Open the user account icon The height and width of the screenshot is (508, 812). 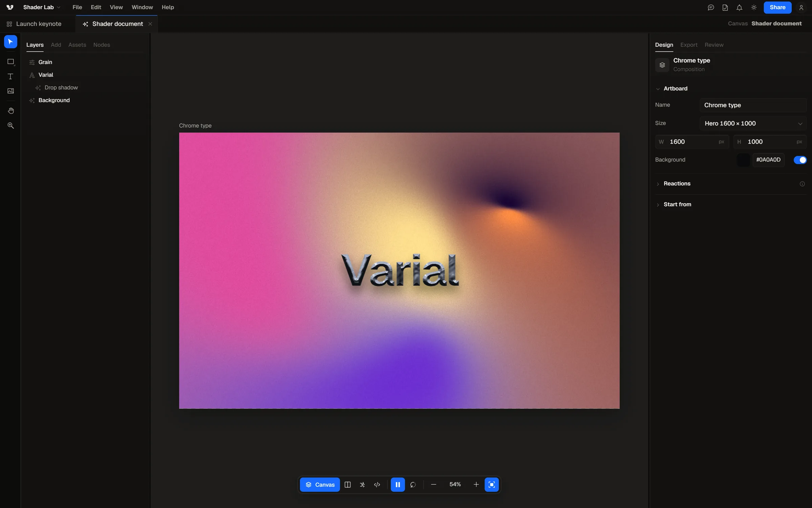[801, 7]
